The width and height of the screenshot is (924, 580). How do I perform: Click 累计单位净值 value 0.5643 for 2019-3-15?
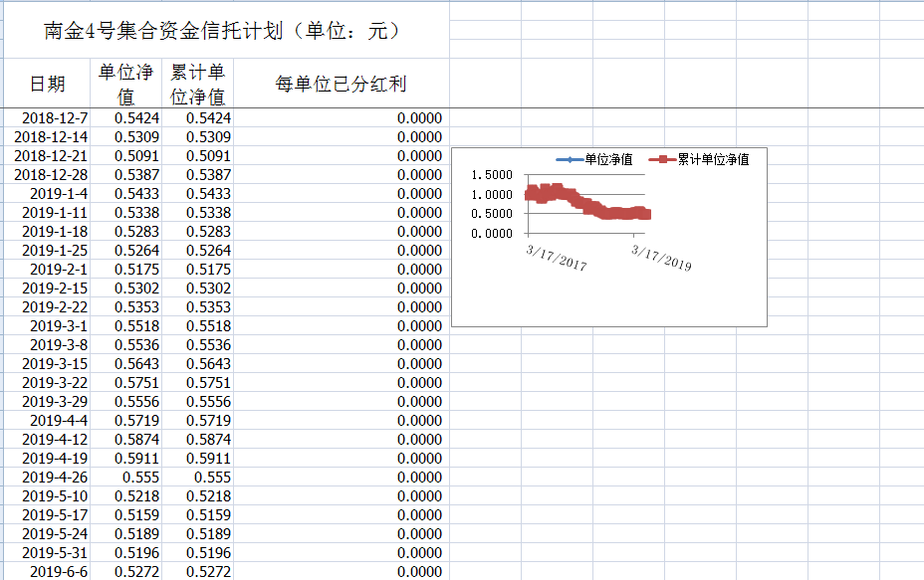click(x=197, y=363)
